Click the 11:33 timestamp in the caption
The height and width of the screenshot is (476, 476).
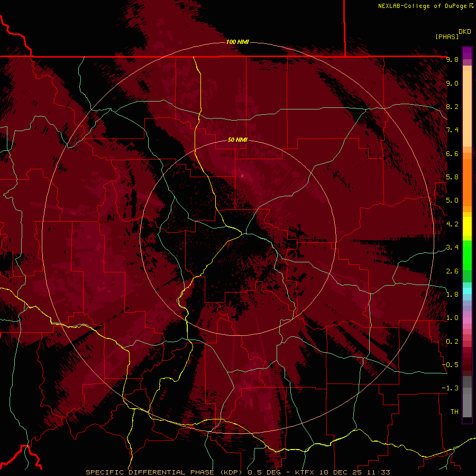click(x=378, y=472)
